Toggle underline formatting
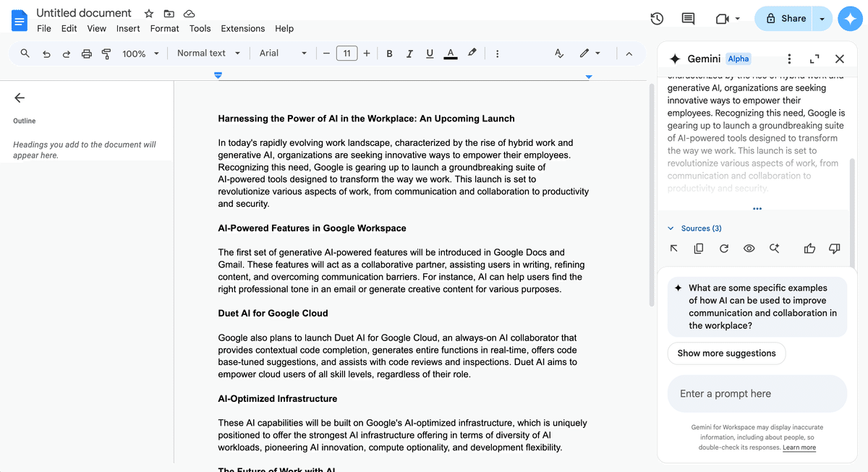This screenshot has height=472, width=868. pos(430,53)
